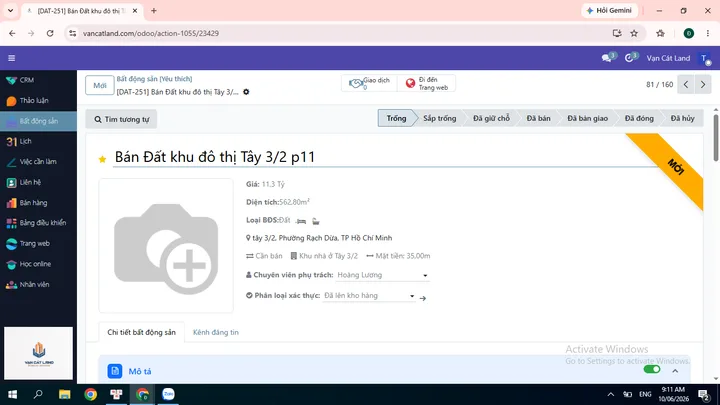Toggle the hamburger sidebar menu
The width and height of the screenshot is (720, 405).
(x=11, y=58)
